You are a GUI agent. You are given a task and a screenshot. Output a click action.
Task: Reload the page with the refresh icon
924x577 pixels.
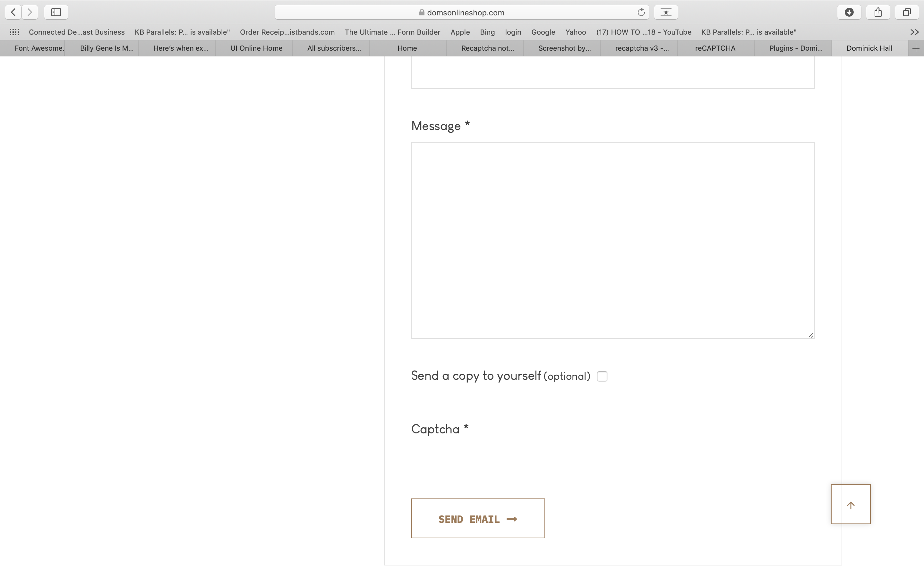click(x=641, y=12)
